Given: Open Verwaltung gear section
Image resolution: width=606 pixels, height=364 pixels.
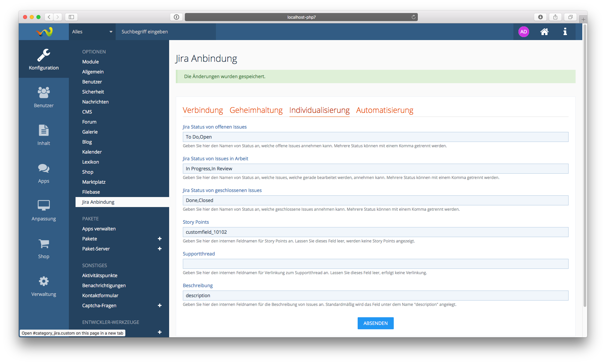Looking at the screenshot, I should click(43, 286).
